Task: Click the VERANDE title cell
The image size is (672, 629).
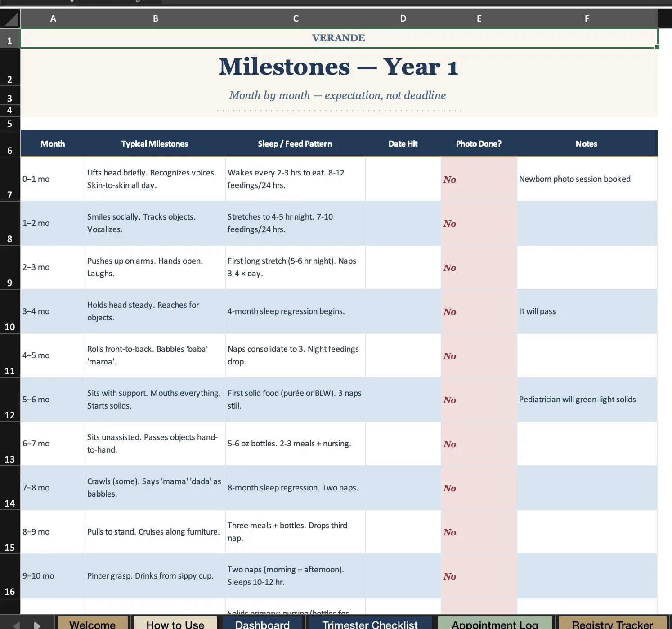Action: [x=339, y=38]
